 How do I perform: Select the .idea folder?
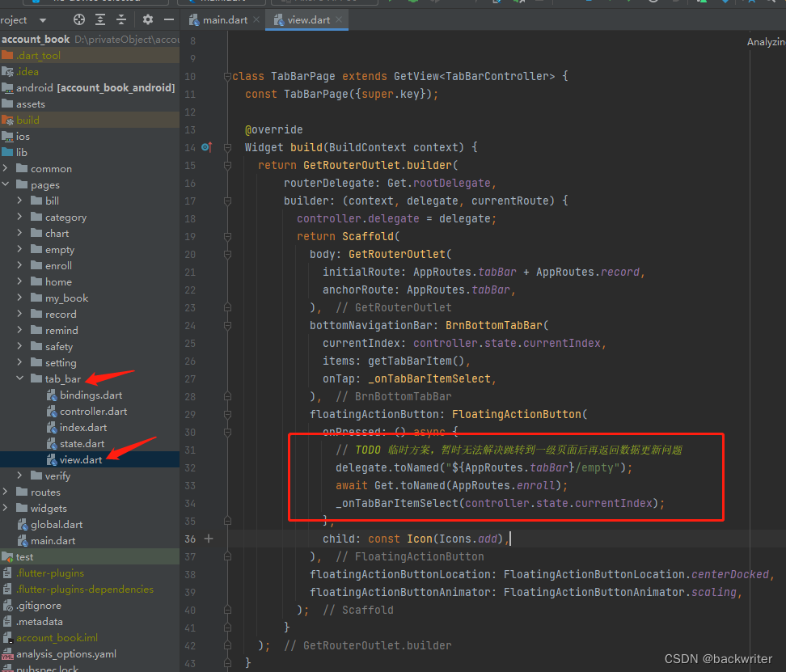click(x=90, y=72)
